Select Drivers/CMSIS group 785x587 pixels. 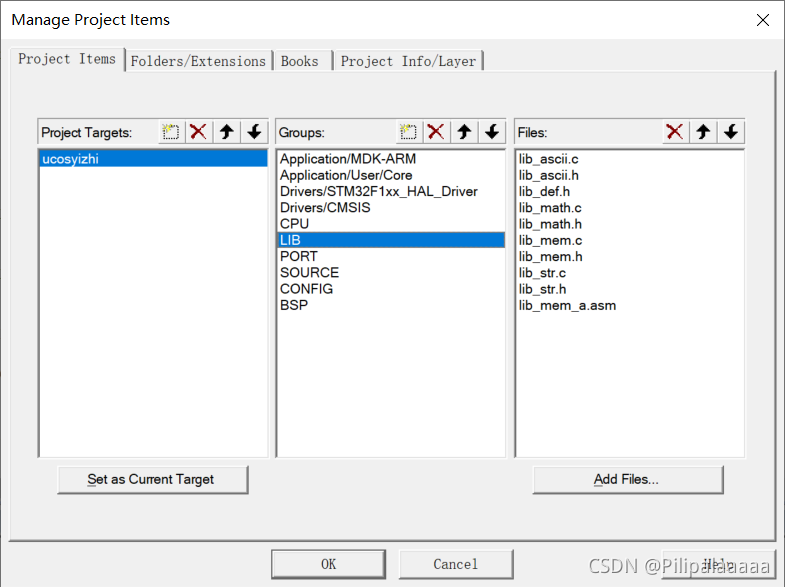click(x=391, y=208)
